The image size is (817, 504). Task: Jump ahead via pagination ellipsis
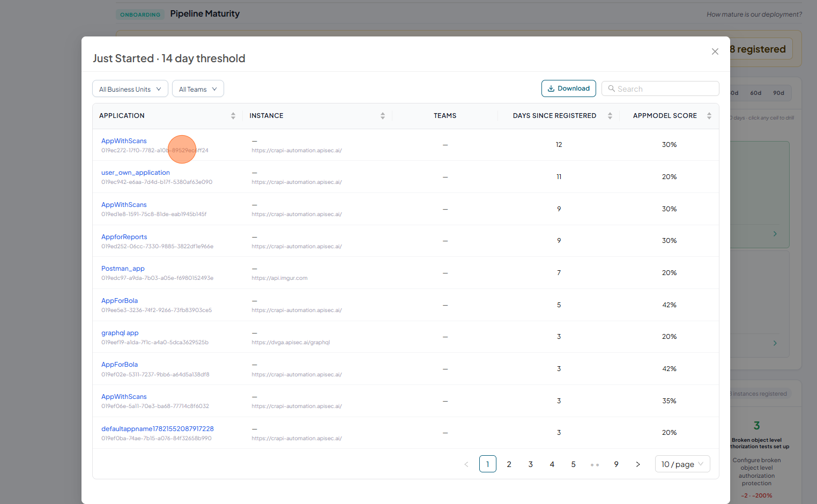point(595,464)
